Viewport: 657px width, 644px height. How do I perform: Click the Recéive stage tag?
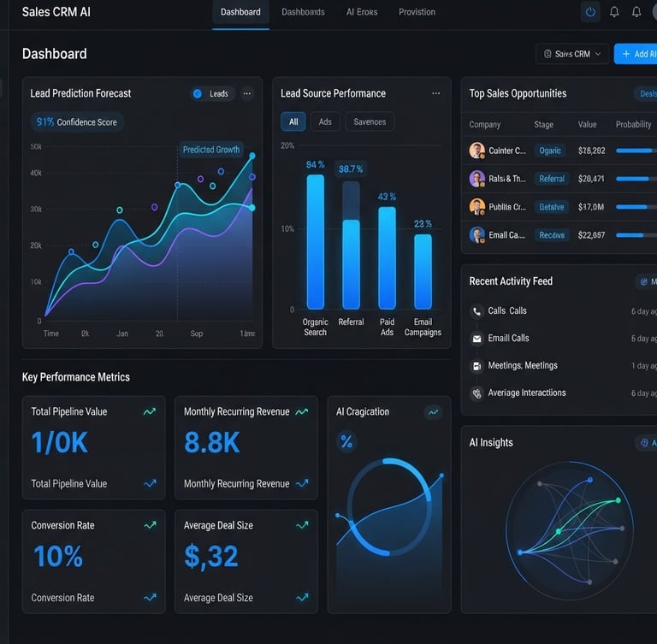(x=552, y=235)
